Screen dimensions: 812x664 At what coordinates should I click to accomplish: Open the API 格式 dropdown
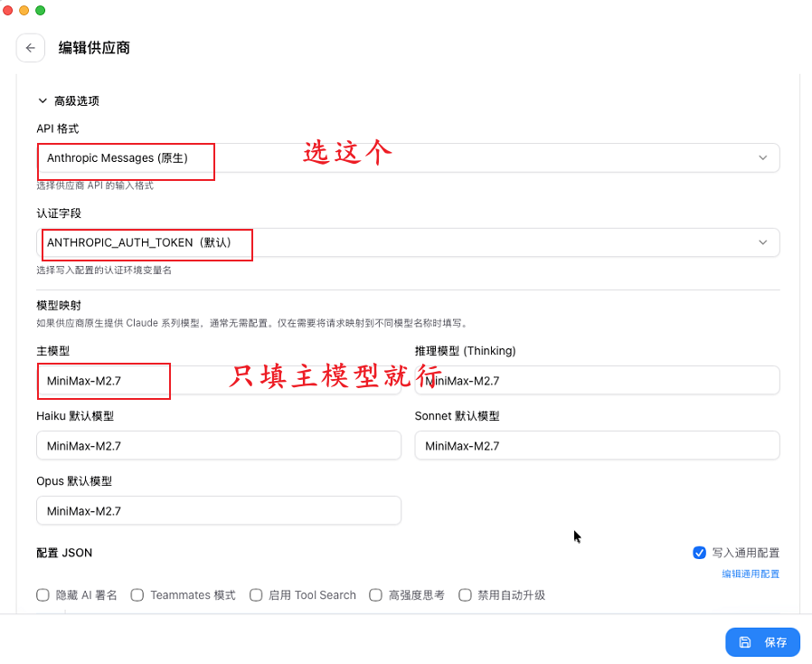tap(408, 158)
